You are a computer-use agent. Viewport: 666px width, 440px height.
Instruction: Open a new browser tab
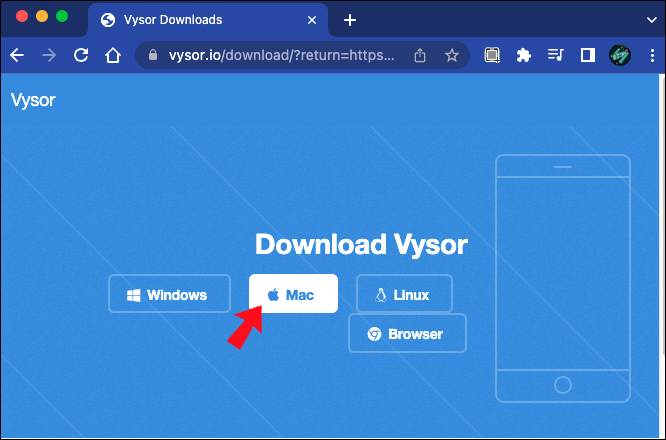350,20
